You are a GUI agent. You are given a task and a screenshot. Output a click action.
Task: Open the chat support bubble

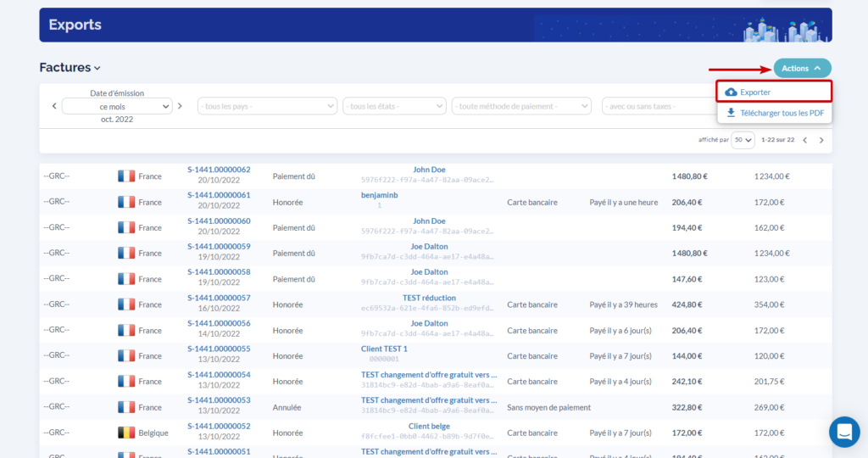(x=844, y=432)
